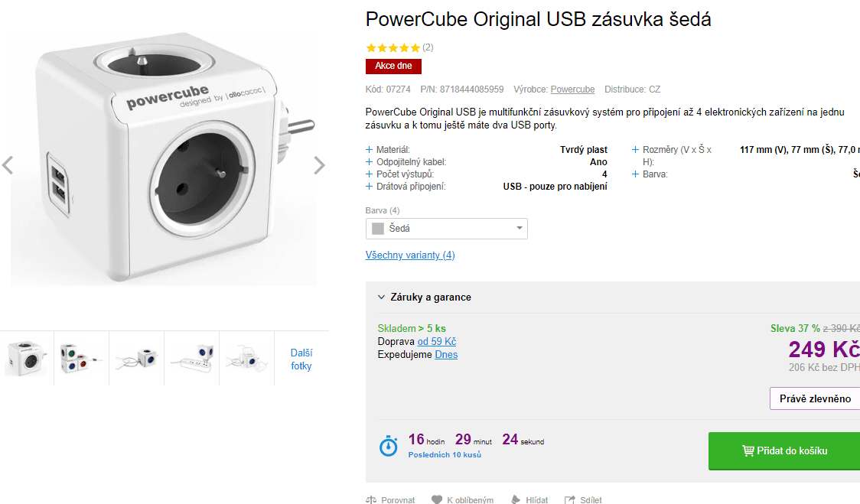Open the Powercube manufacturer link
The width and height of the screenshot is (860, 504).
572,89
